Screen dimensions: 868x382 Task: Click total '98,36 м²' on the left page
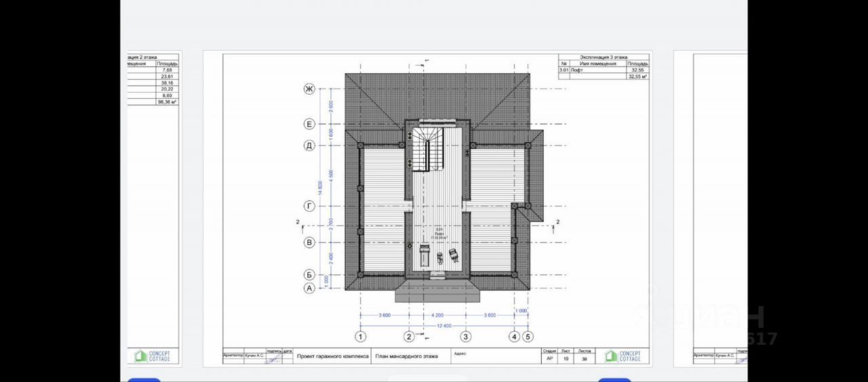[167, 102]
